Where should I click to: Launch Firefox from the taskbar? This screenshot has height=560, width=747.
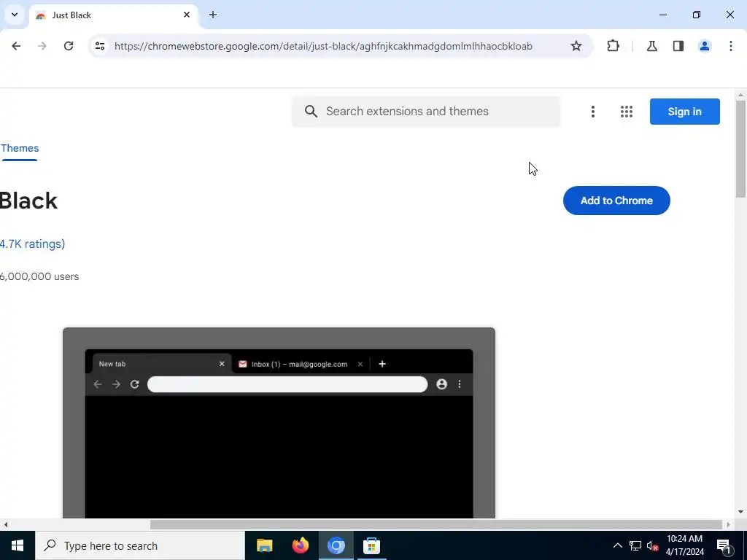pyautogui.click(x=300, y=545)
